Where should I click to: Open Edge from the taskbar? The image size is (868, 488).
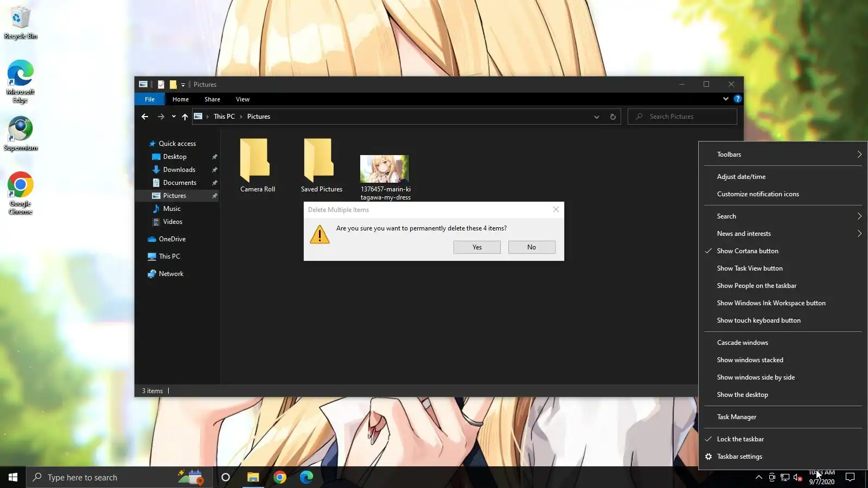(x=307, y=477)
